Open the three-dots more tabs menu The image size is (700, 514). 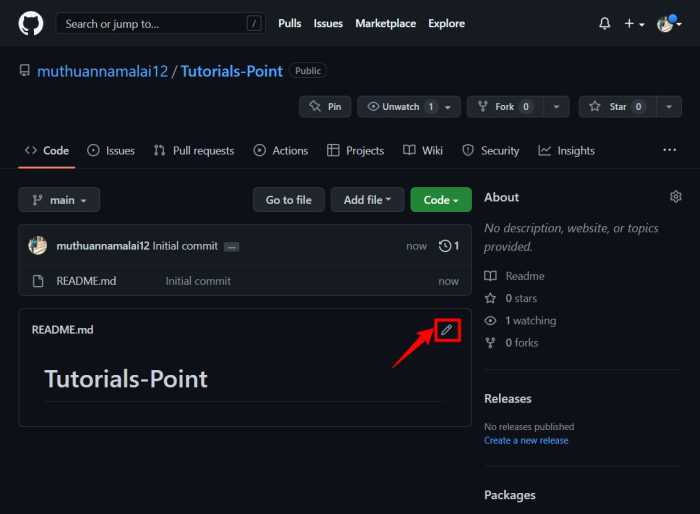click(669, 150)
